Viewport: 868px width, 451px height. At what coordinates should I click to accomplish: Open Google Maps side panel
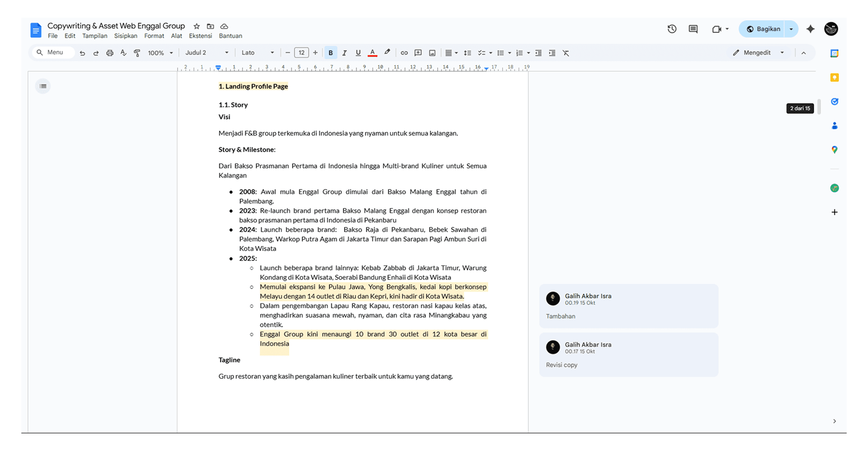click(x=835, y=150)
